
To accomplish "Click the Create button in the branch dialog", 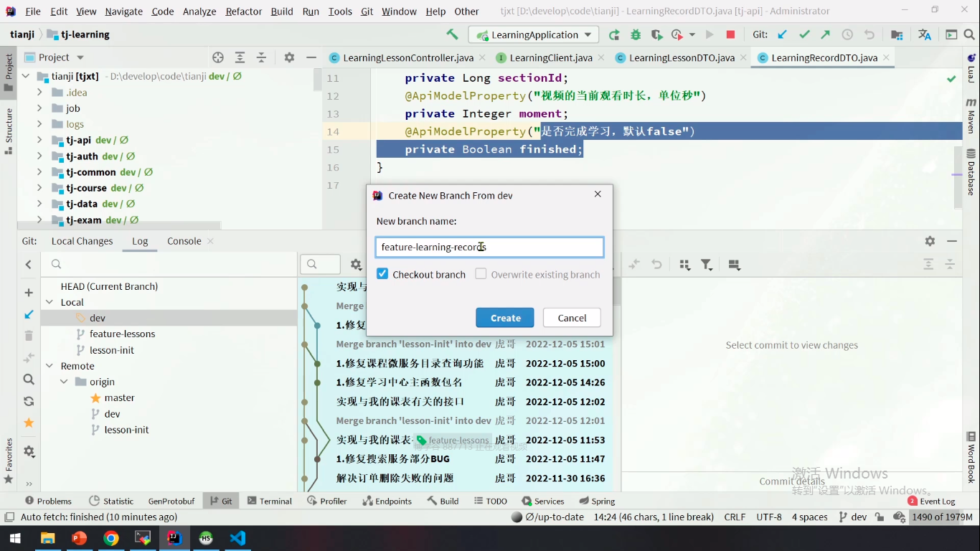I will [x=505, y=318].
